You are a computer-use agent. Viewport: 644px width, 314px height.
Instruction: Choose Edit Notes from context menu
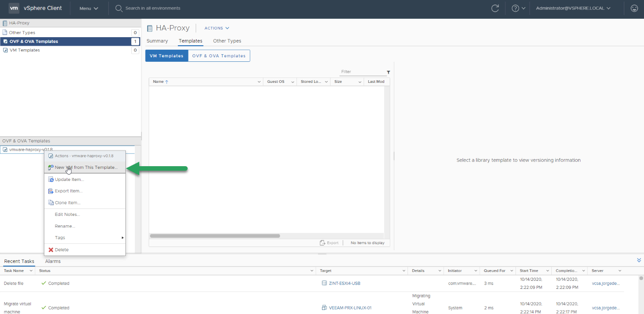coord(85,215)
